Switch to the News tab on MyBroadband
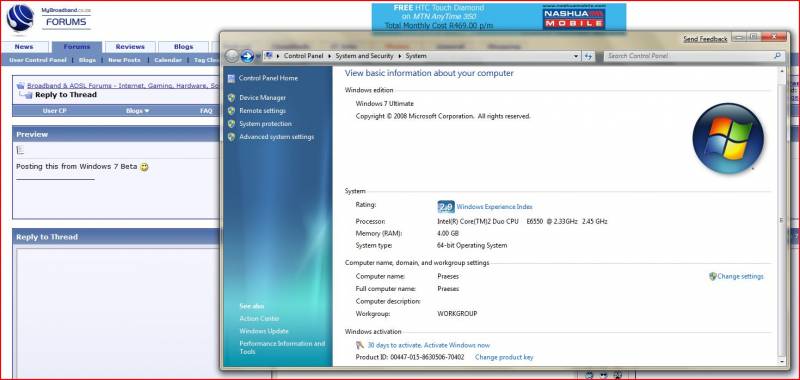The width and height of the screenshot is (800, 380). coord(24,46)
